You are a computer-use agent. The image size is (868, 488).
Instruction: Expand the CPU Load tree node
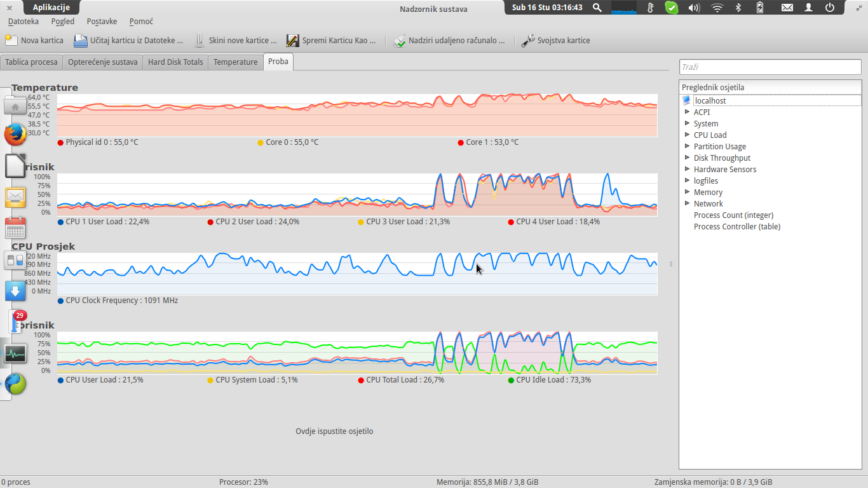(687, 135)
